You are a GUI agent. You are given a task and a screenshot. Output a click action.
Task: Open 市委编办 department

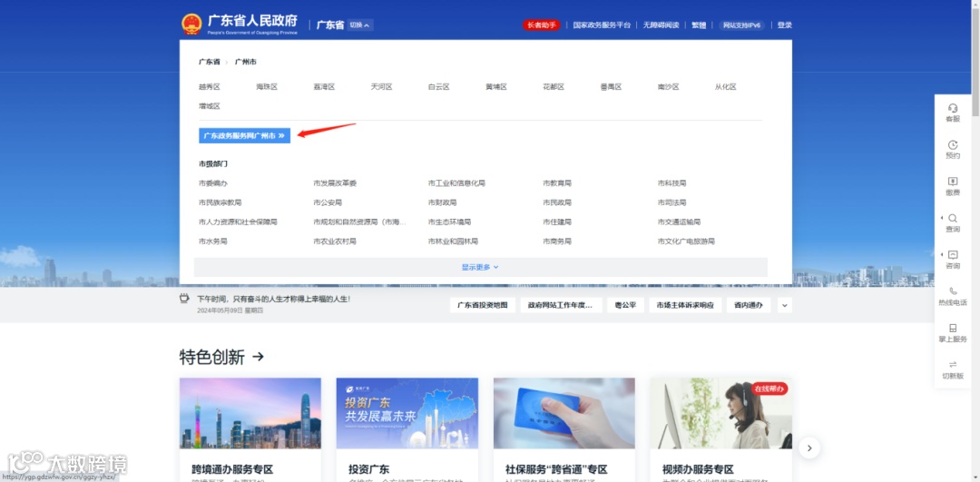tap(213, 183)
